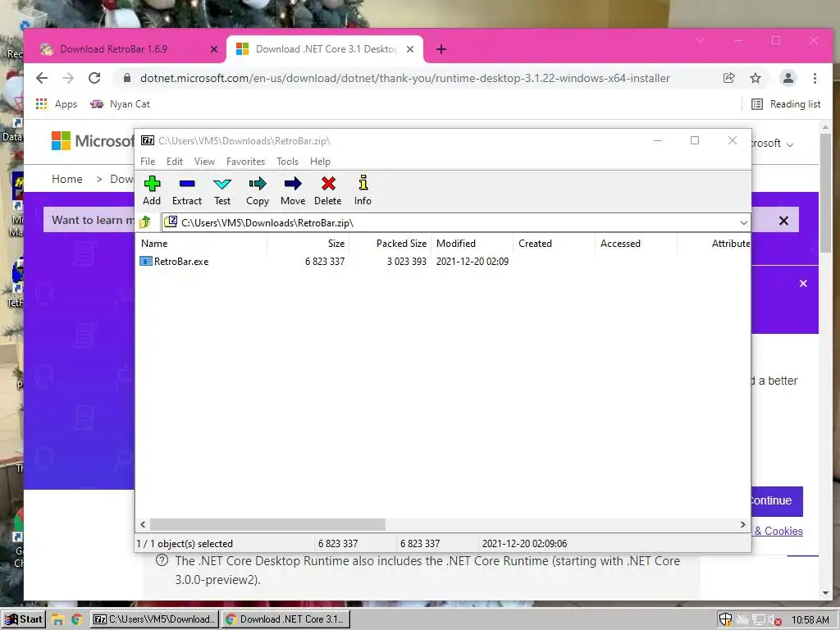840x630 pixels.
Task: Open the Chrome three-dot menu
Action: tap(815, 78)
